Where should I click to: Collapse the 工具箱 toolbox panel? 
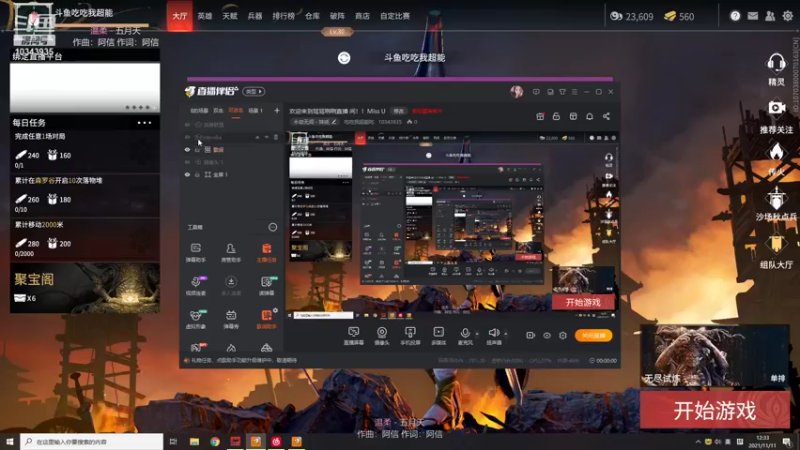[273, 227]
